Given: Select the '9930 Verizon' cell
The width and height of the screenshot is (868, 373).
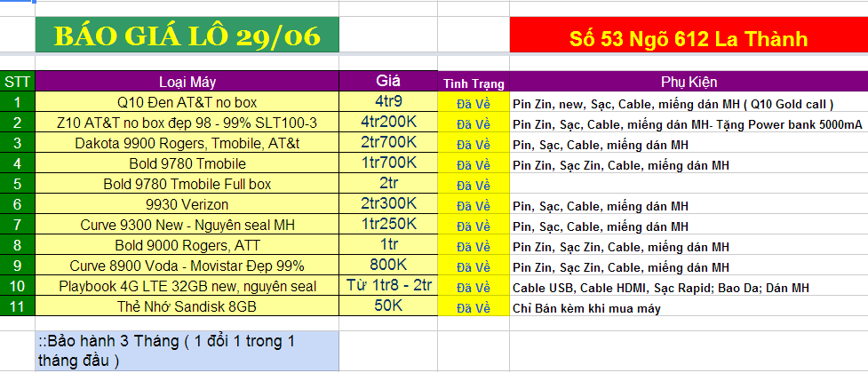Looking at the screenshot, I should tap(187, 204).
